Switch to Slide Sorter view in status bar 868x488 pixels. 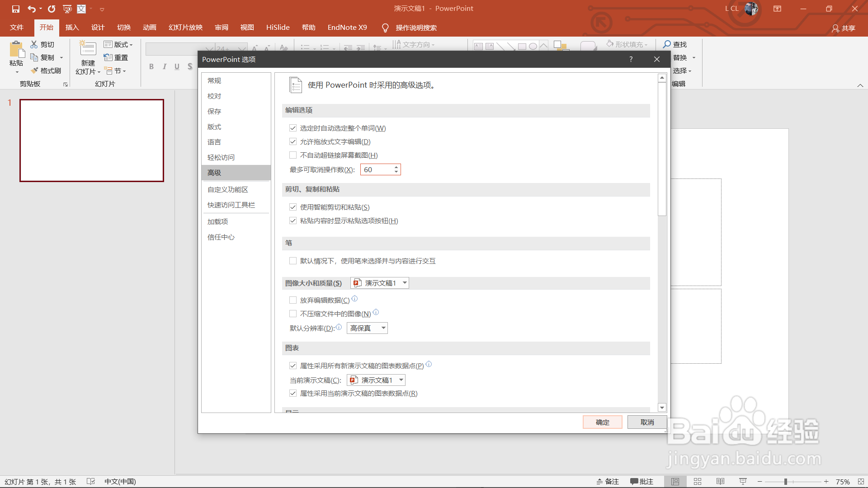pyautogui.click(x=698, y=482)
